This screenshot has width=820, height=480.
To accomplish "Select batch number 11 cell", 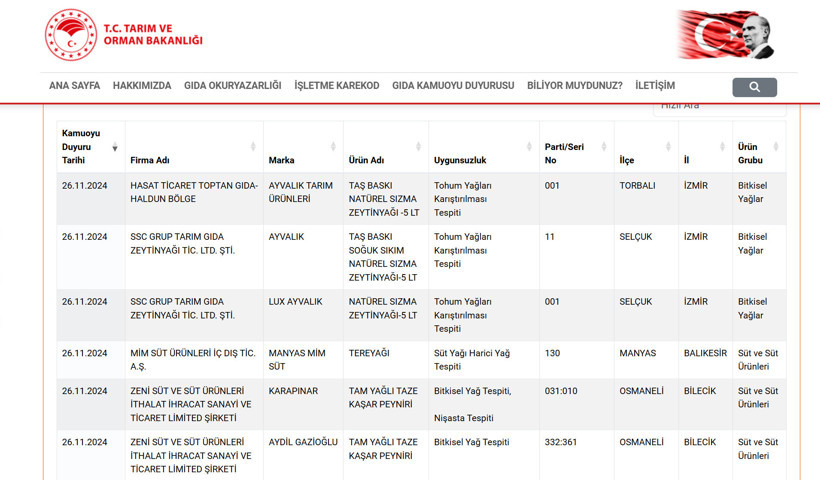I will (577, 257).
